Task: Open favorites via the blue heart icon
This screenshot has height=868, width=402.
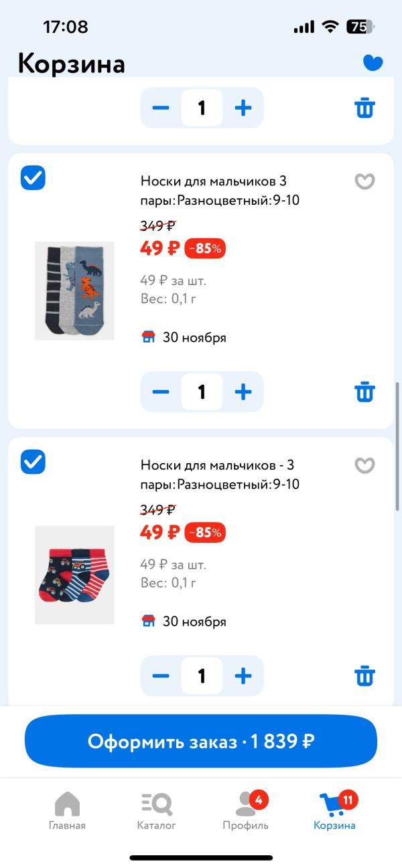Action: tap(373, 62)
